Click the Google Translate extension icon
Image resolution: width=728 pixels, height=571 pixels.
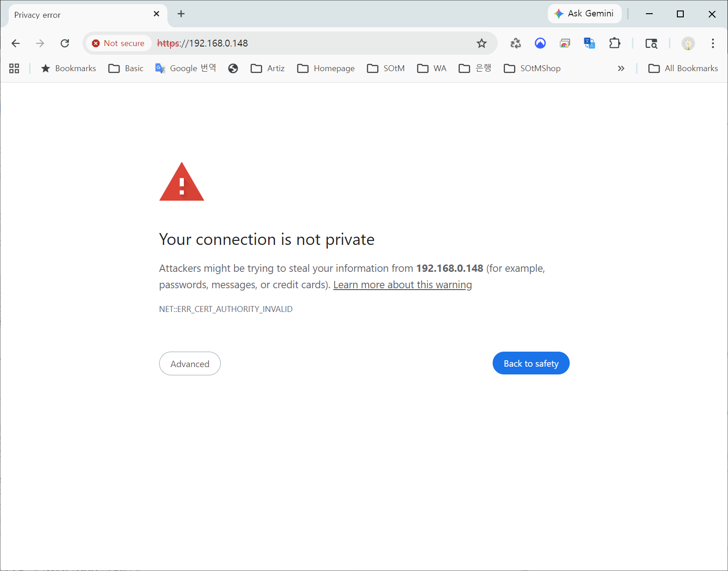pyautogui.click(x=589, y=43)
